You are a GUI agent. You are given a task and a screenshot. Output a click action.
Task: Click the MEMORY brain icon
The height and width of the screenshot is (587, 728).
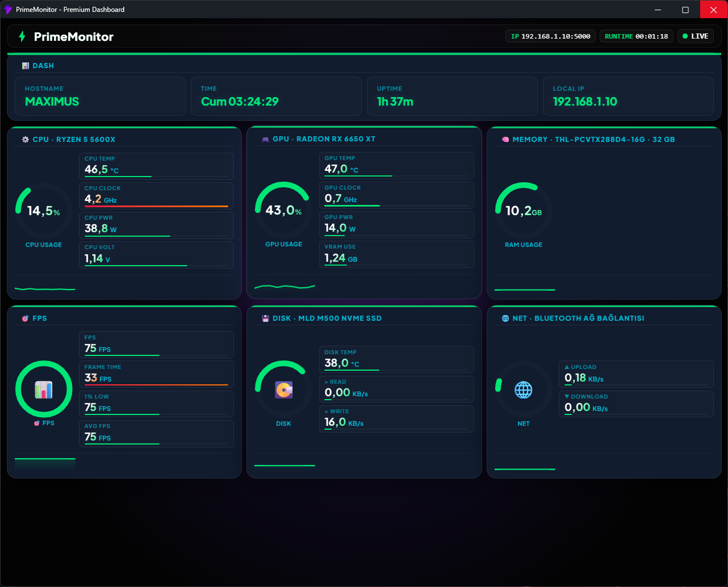pos(505,139)
